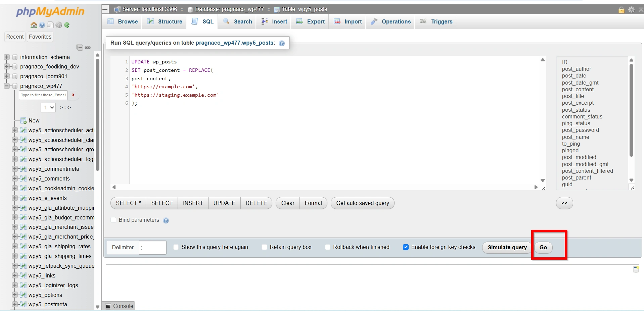
Task: Click Get auto-saved query button
Action: click(363, 203)
